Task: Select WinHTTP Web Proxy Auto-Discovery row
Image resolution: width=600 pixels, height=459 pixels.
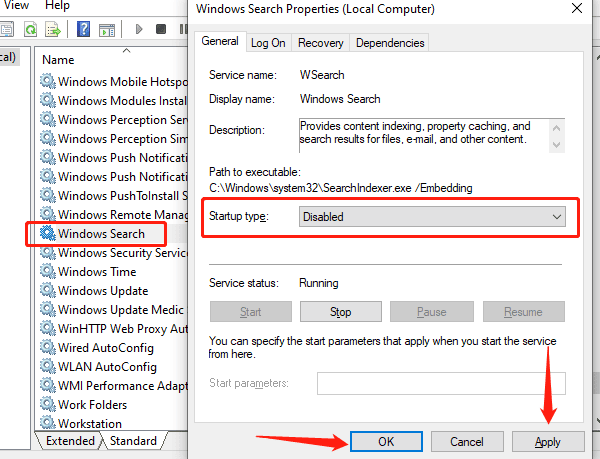Action: tap(114, 329)
